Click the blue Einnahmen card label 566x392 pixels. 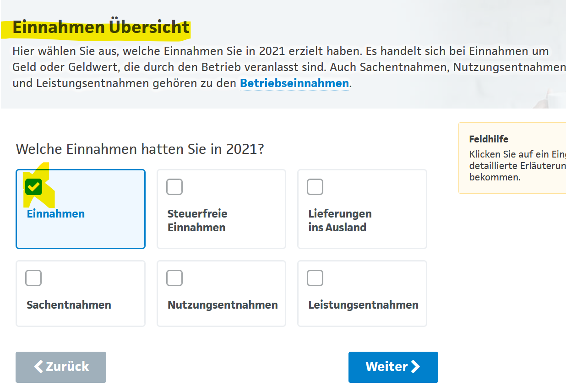(x=56, y=214)
